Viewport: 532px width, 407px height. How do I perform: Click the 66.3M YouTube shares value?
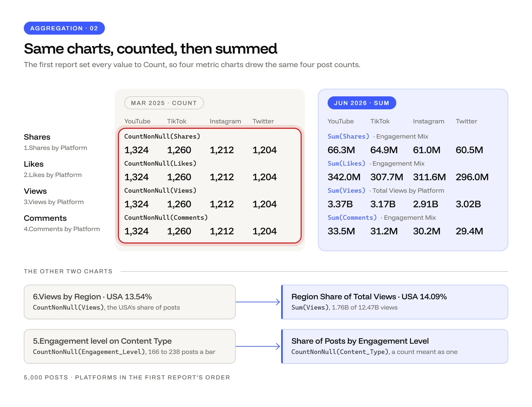pos(341,150)
